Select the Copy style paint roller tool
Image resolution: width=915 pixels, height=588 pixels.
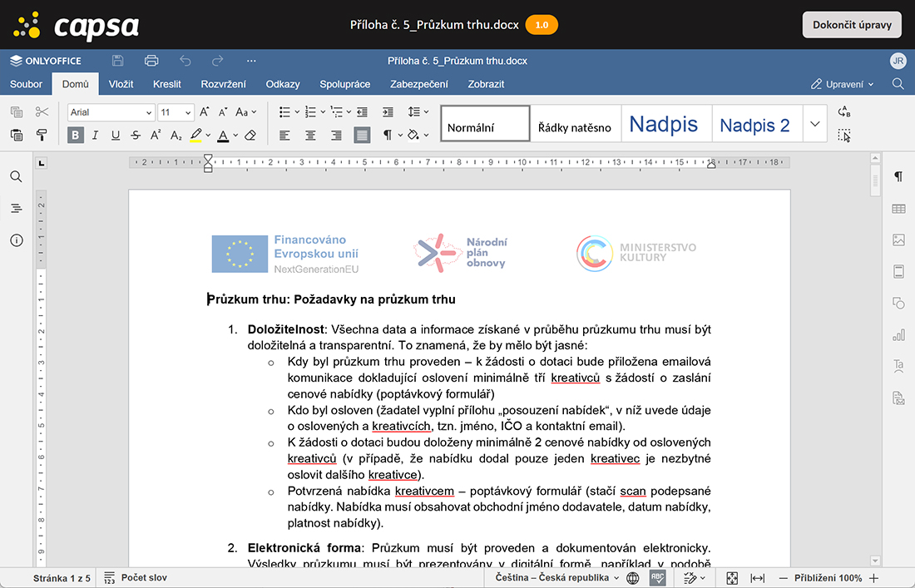point(42,135)
